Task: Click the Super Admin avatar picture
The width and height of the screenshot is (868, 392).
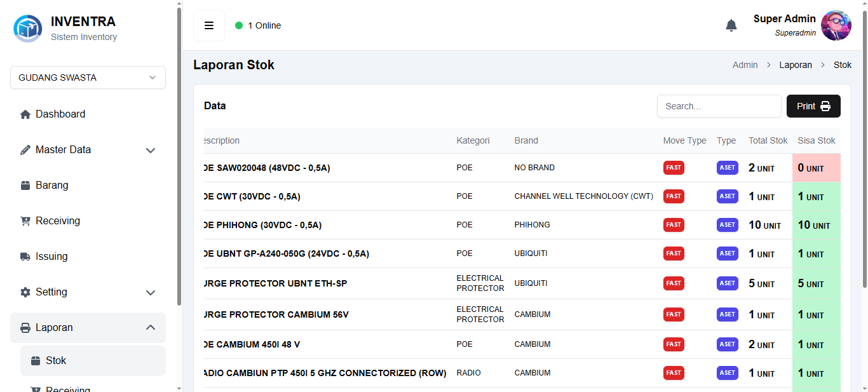Action: coord(836,25)
